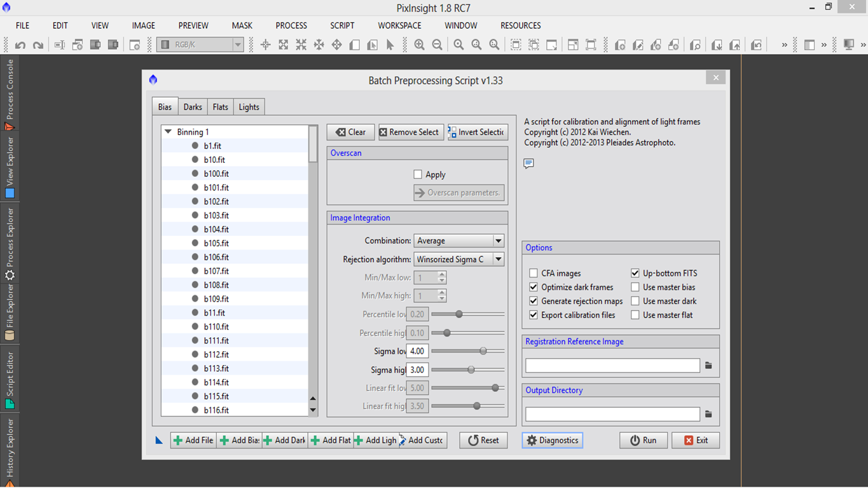Click the Redo arrow in the toolbar
Image resolution: width=868 pixels, height=488 pixels.
(x=38, y=45)
